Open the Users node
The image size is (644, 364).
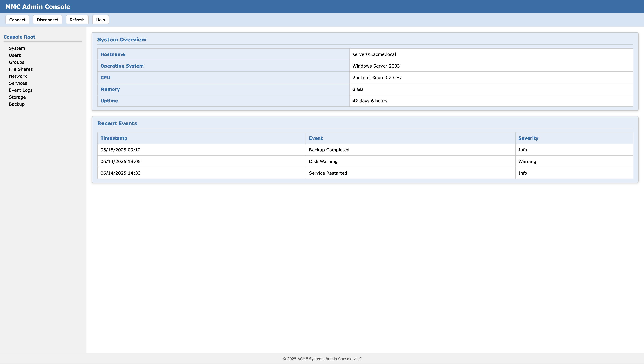tap(15, 55)
